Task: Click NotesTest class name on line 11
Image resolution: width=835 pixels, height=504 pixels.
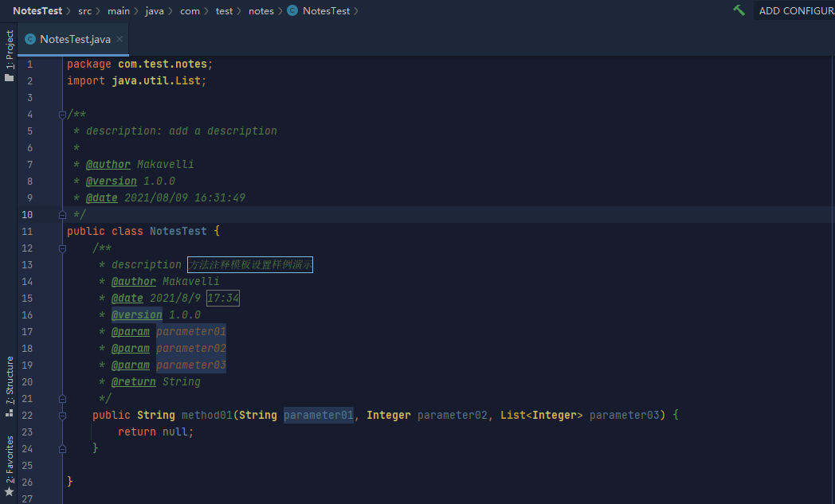Action: click(x=178, y=232)
